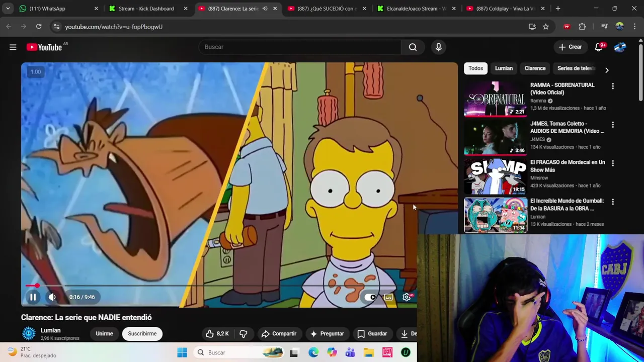
Task: Open the red fast-forward extension icon
Action: click(x=567, y=27)
